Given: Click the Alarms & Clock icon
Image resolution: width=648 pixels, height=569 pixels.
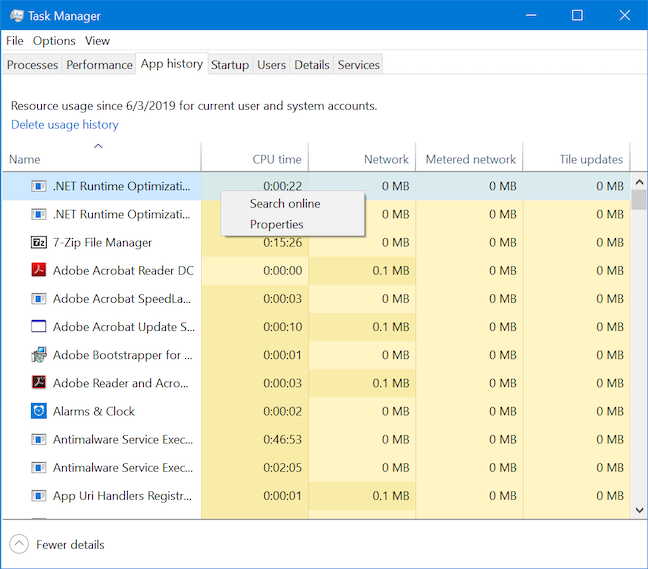Looking at the screenshot, I should [38, 411].
